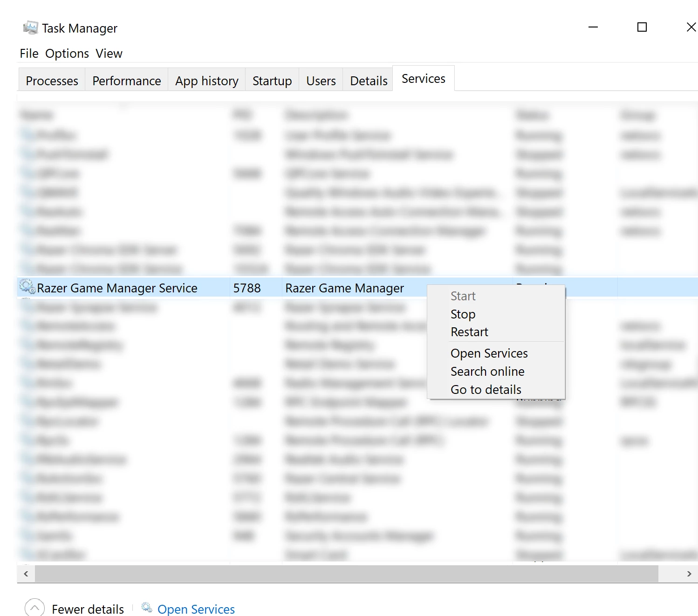
Task: Choose Go to details in the context menu
Action: 496,390
